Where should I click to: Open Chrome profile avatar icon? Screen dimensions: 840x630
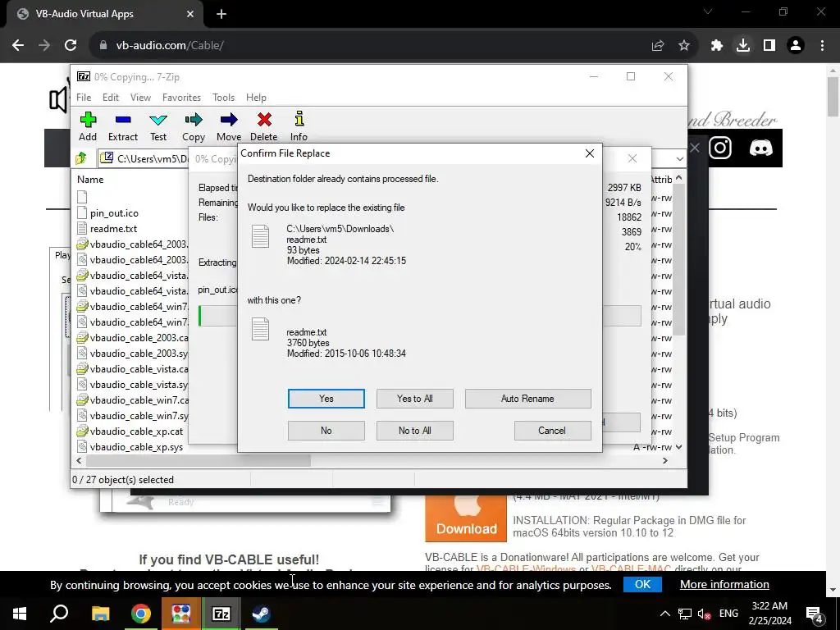tap(796, 46)
